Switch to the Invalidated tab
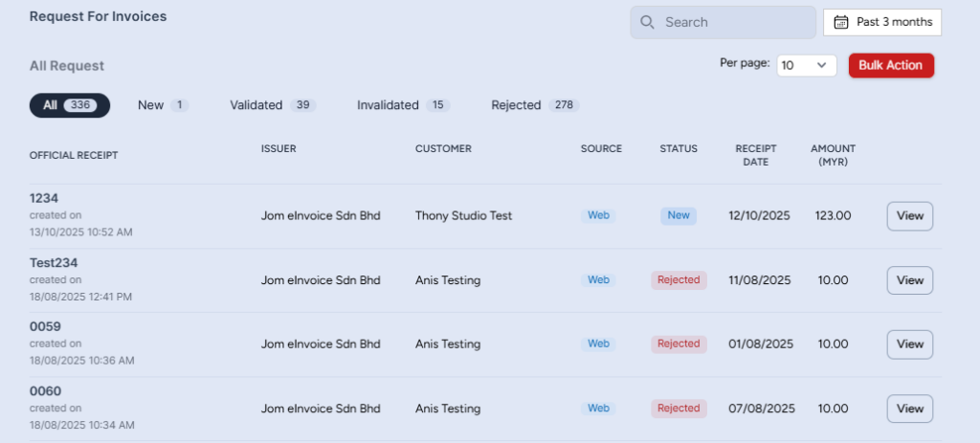 click(404, 105)
